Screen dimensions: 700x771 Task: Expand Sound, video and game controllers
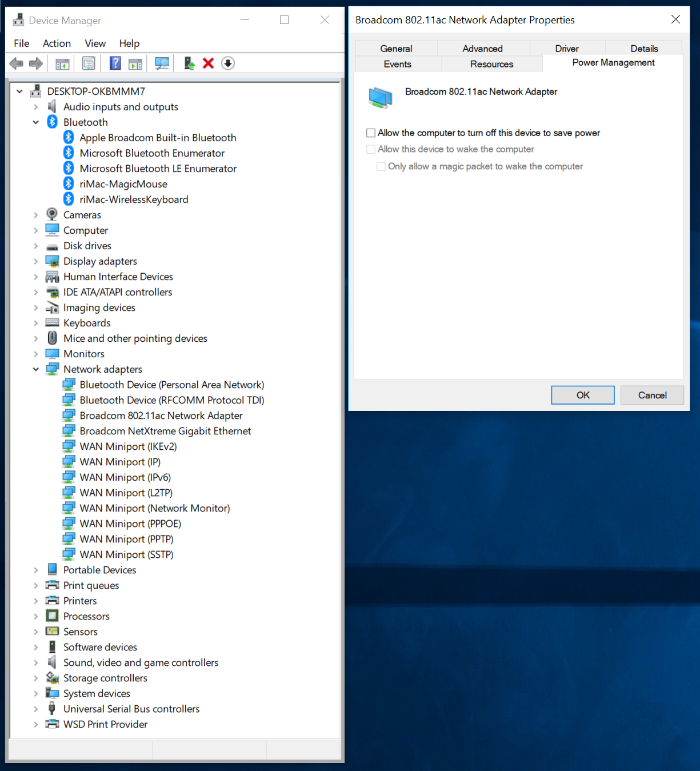[x=35, y=662]
